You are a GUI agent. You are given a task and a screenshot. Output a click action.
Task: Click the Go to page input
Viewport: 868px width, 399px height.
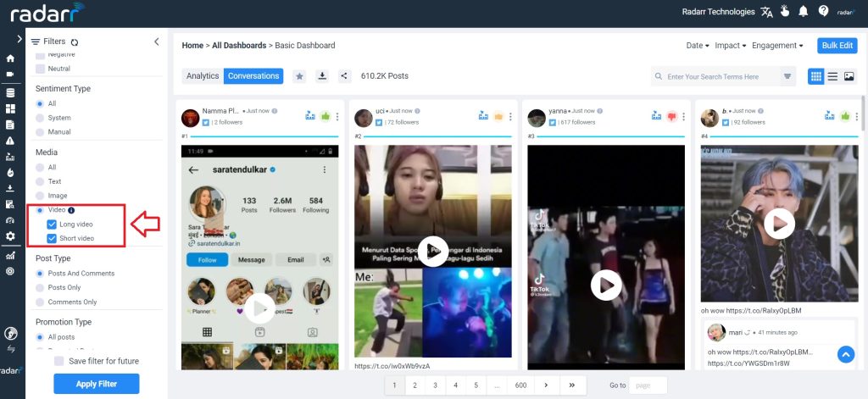coord(648,385)
